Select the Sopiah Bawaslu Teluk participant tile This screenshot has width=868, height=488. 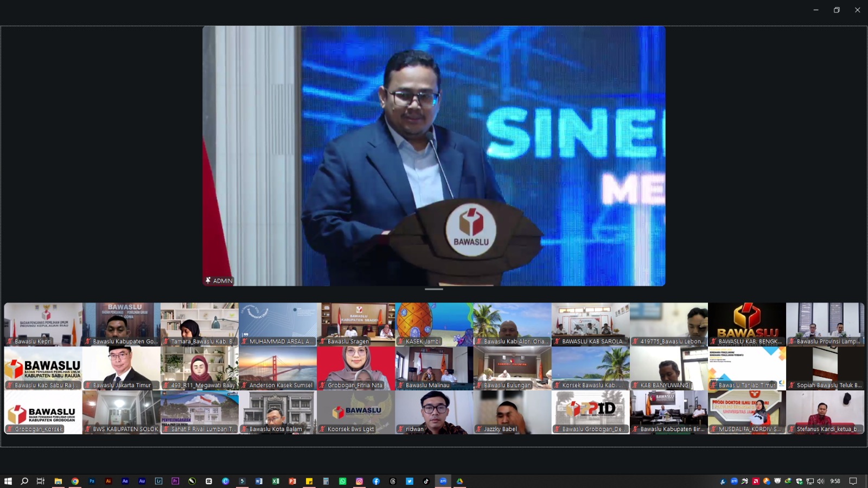tap(825, 368)
